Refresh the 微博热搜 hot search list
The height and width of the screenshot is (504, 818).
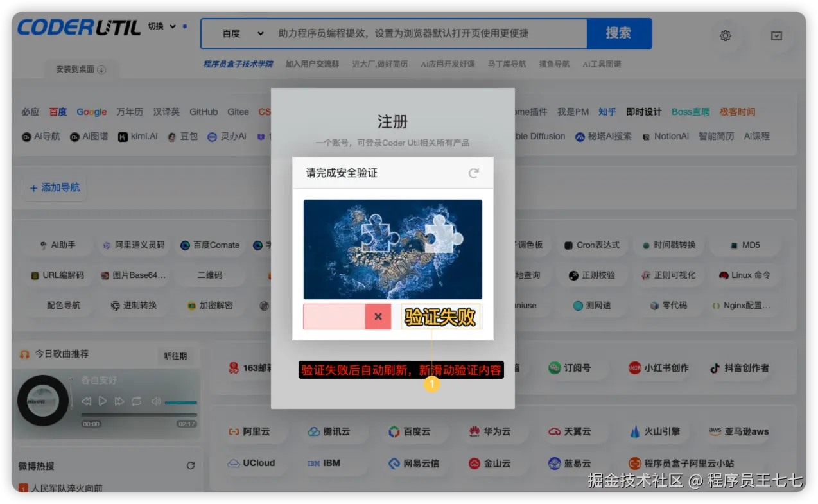[191, 467]
